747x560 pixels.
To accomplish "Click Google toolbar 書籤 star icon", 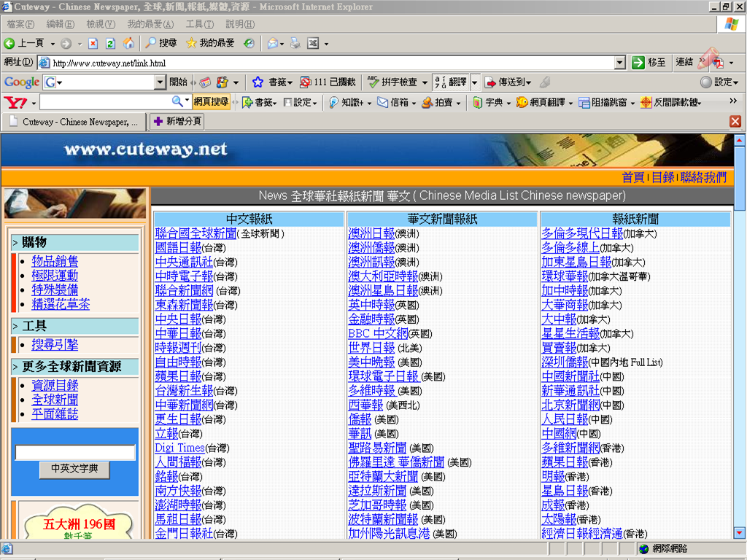I will (258, 82).
